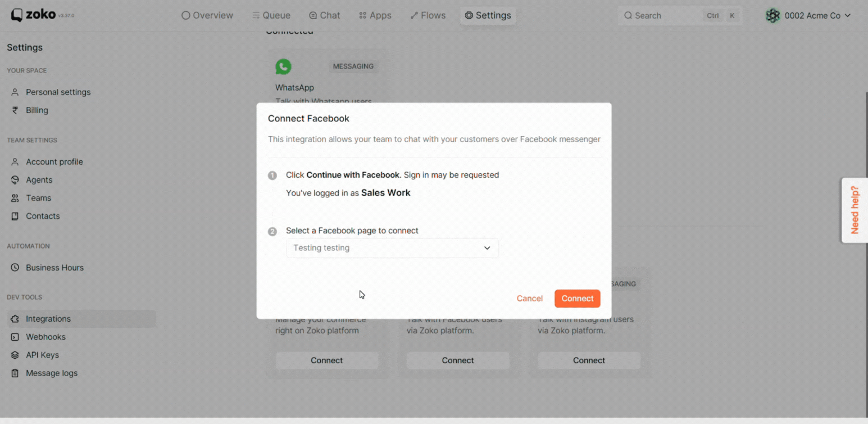The height and width of the screenshot is (424, 868).
Task: Open the Queue tab
Action: click(271, 15)
